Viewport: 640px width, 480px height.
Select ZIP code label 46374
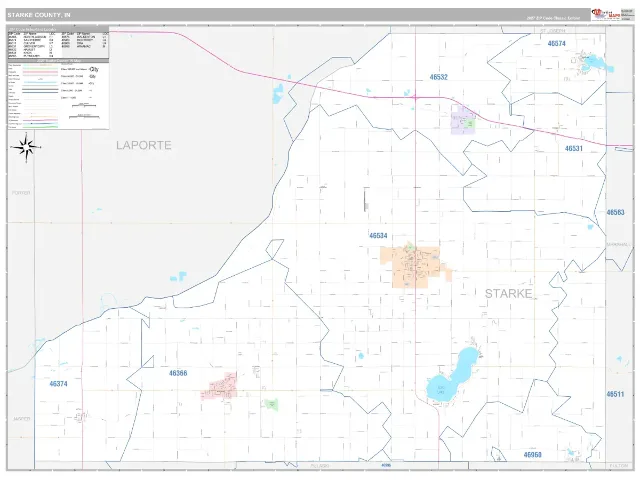(58, 384)
